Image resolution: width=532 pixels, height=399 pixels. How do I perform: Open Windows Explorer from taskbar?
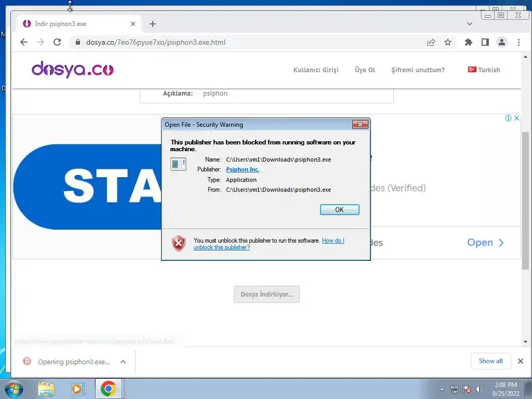pos(46,389)
